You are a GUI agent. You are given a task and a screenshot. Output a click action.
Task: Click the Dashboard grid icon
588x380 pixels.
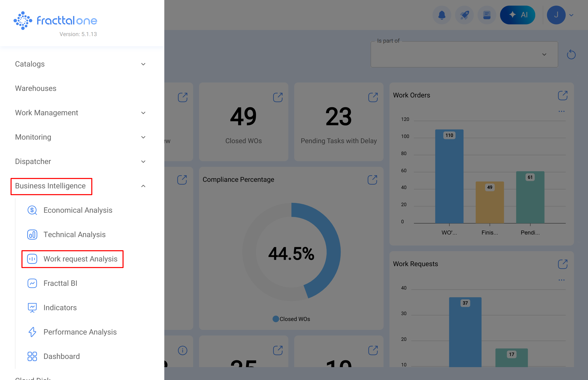pyautogui.click(x=32, y=356)
